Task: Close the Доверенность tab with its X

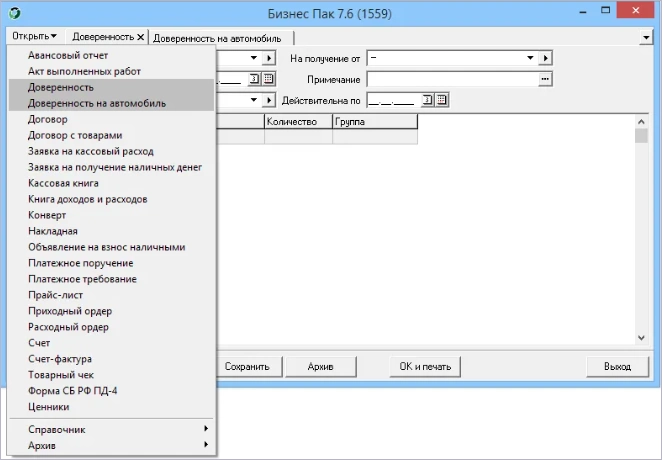Action: 140,37
